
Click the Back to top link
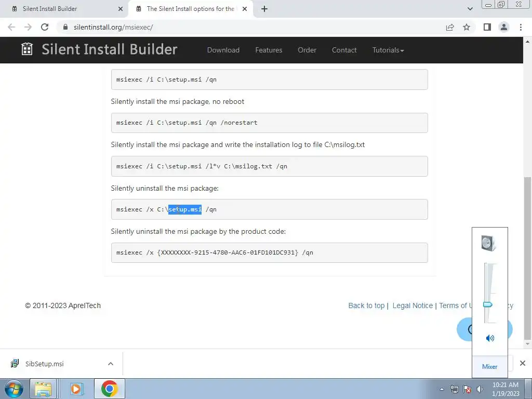366,305
